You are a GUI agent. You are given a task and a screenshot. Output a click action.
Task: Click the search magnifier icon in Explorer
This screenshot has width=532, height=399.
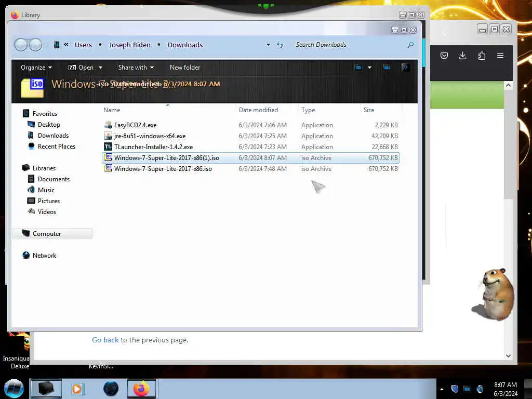(410, 45)
